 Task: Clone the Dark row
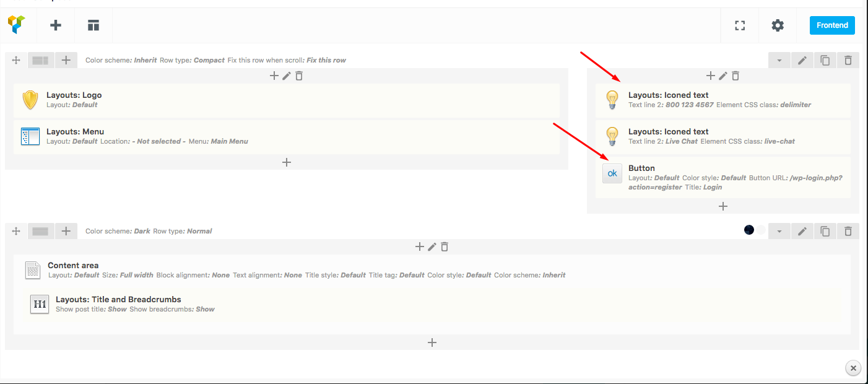coord(825,231)
